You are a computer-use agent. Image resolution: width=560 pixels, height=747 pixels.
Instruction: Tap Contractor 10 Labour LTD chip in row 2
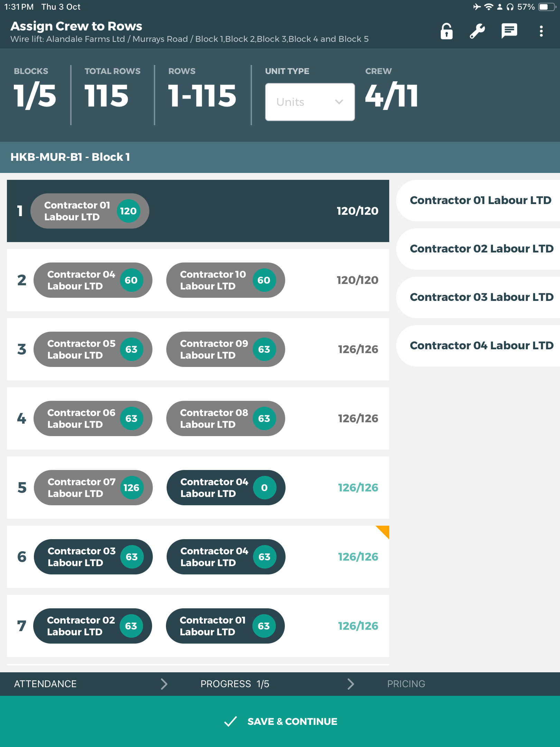coord(213,280)
